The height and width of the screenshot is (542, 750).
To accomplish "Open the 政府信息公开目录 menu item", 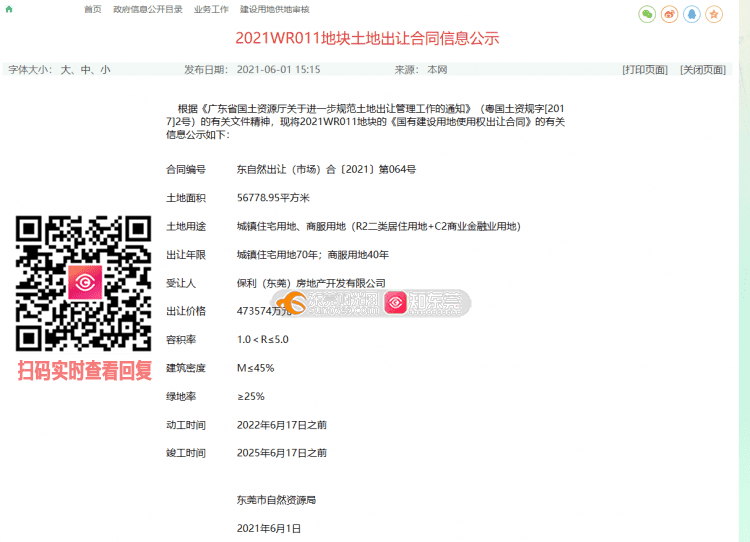I will coord(147,9).
